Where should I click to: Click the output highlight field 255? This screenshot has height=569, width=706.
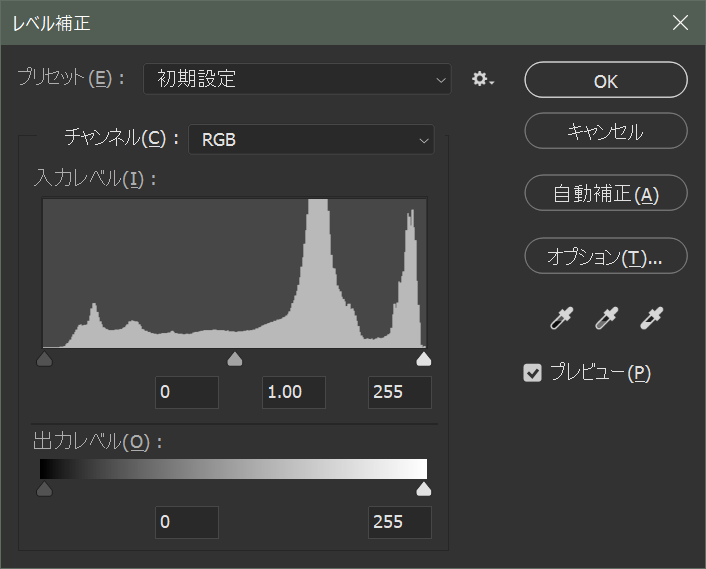(400, 522)
